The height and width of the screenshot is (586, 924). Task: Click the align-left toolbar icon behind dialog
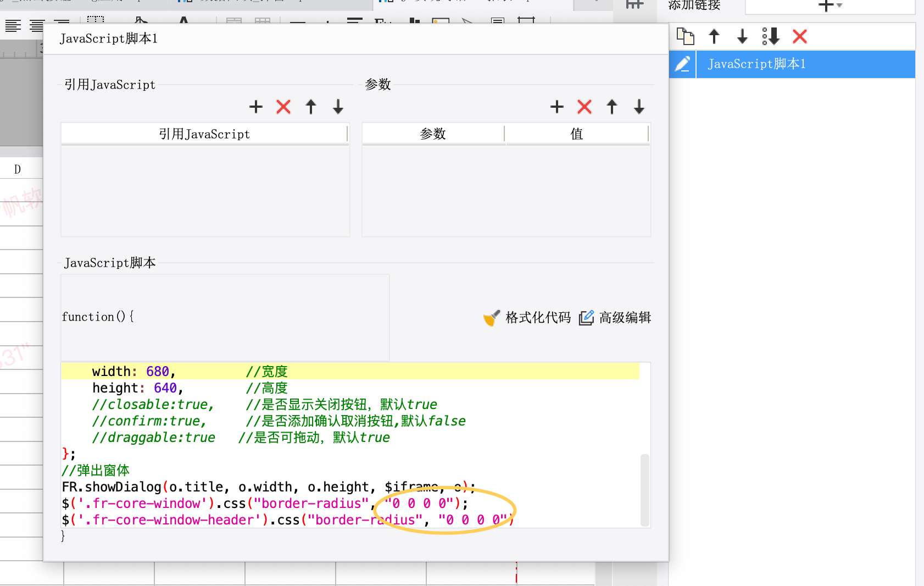[13, 26]
